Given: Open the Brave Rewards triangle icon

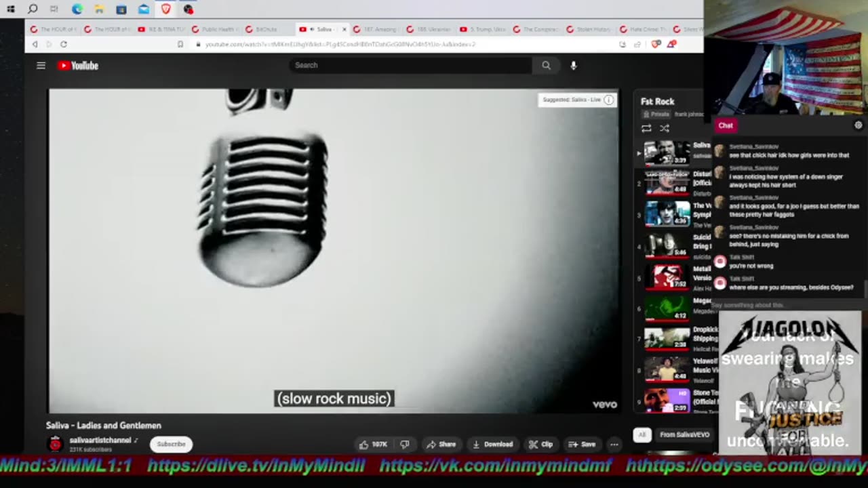Looking at the screenshot, I should click(671, 44).
